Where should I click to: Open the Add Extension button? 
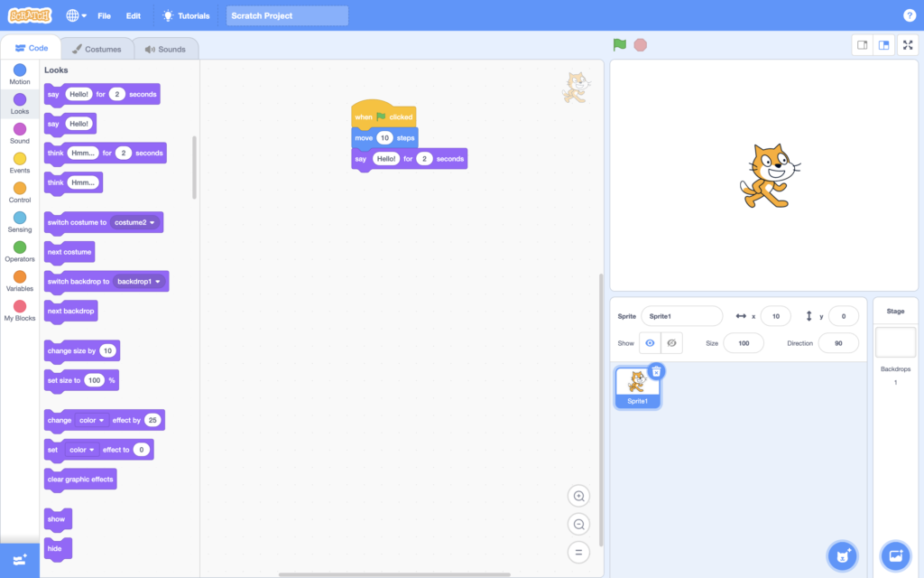tap(20, 560)
